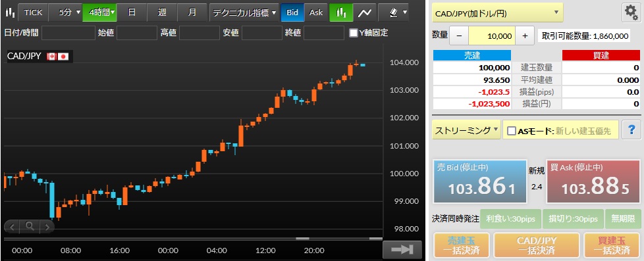
Task: Select the Bid price toggle
Action: click(292, 12)
